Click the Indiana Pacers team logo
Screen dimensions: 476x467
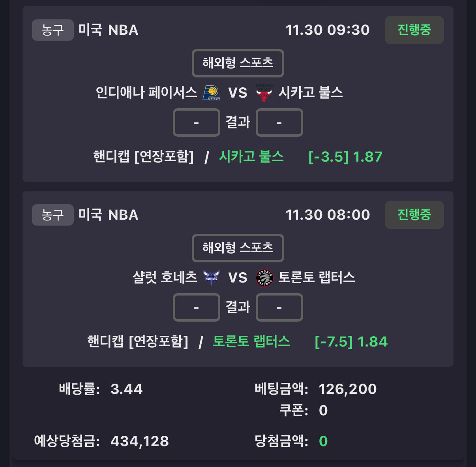tap(211, 93)
